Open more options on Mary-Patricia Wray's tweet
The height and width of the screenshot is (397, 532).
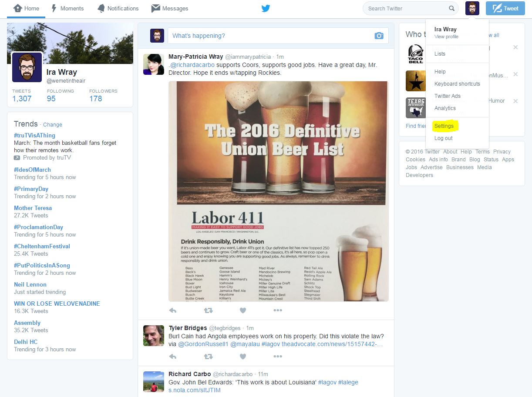pyautogui.click(x=278, y=310)
